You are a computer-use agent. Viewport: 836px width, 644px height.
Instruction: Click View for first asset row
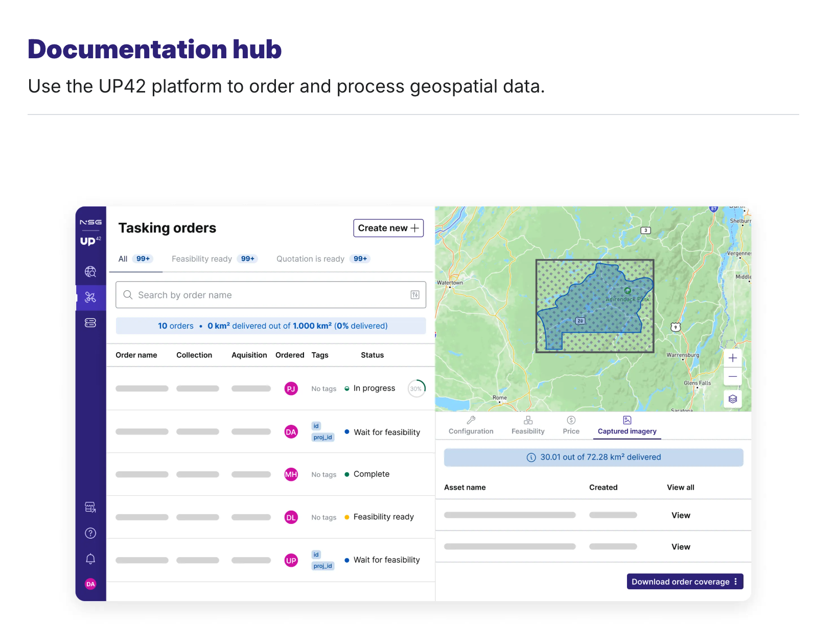[681, 515]
